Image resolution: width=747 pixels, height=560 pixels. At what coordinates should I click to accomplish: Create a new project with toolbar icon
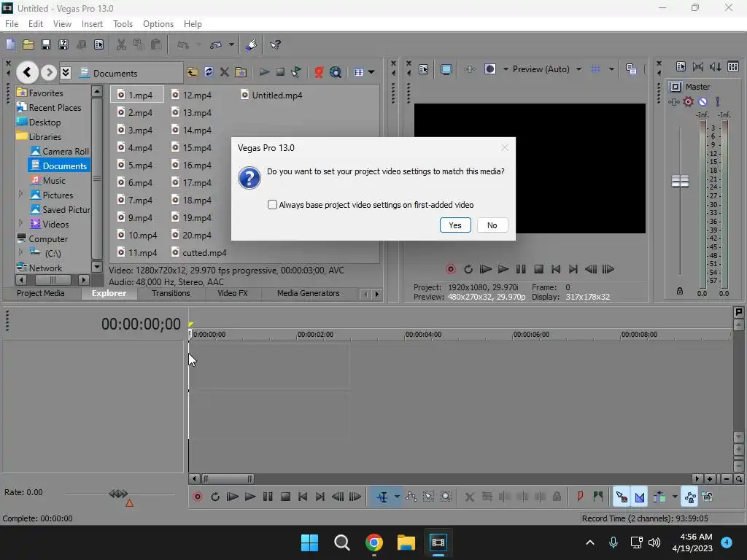[10, 44]
